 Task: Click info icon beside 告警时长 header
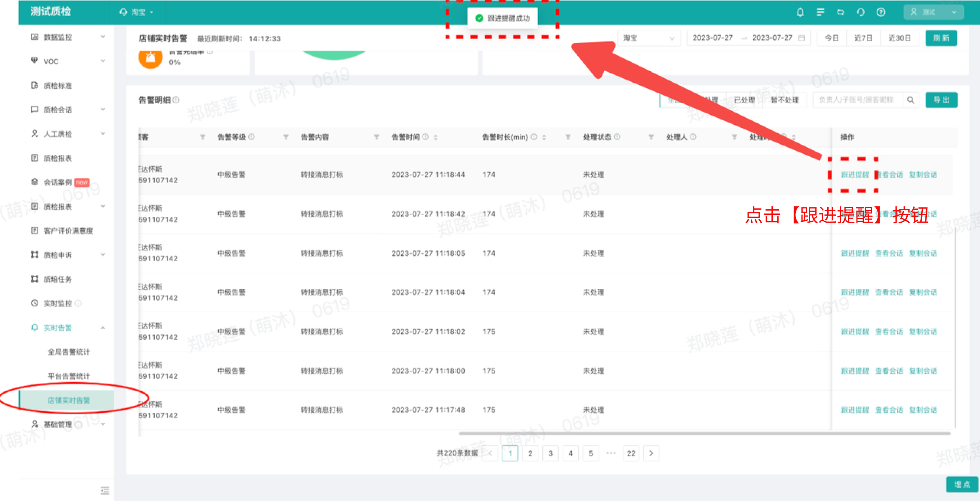point(534,137)
